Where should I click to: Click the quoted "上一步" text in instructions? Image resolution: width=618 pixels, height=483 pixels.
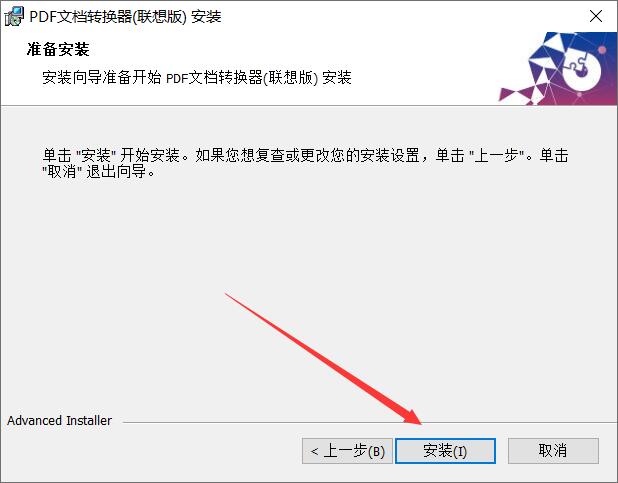pos(496,155)
